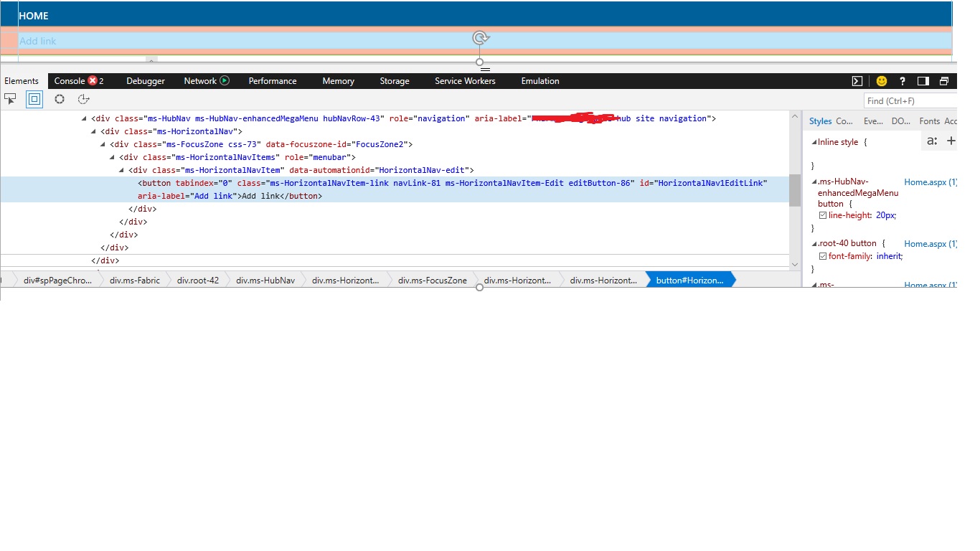Click the HOME navigation link

[34, 16]
